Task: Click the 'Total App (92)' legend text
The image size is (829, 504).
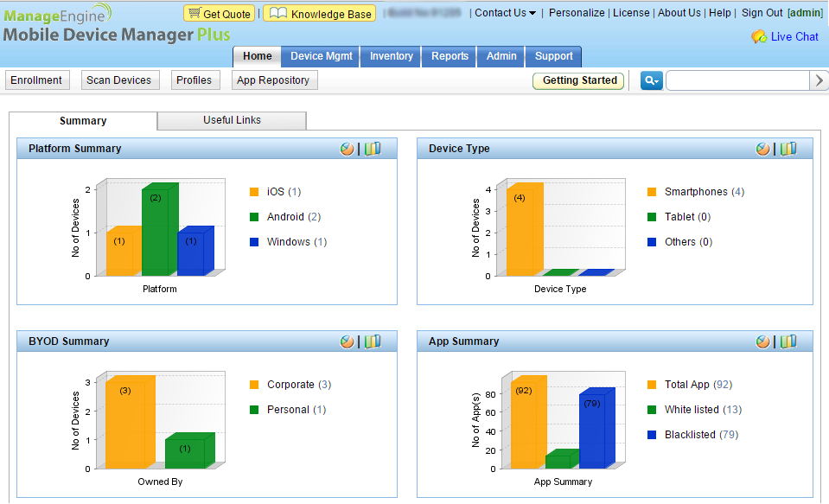Action: click(x=698, y=385)
